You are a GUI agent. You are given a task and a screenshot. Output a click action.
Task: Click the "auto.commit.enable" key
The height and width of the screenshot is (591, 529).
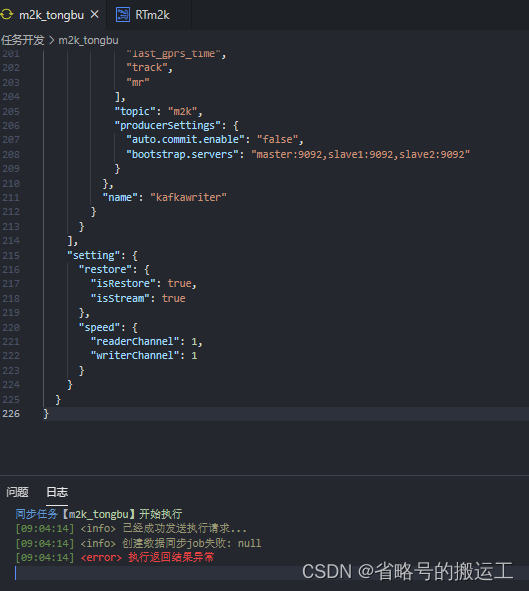pyautogui.click(x=185, y=139)
